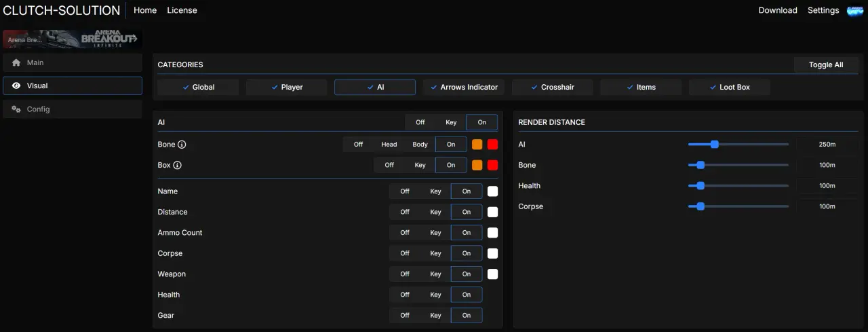Open the Bone info tooltip icon

click(182, 145)
